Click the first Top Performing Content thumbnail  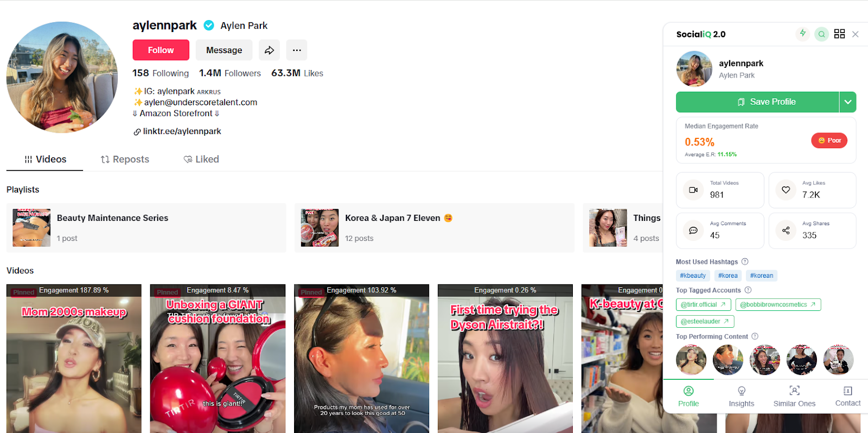tap(691, 360)
